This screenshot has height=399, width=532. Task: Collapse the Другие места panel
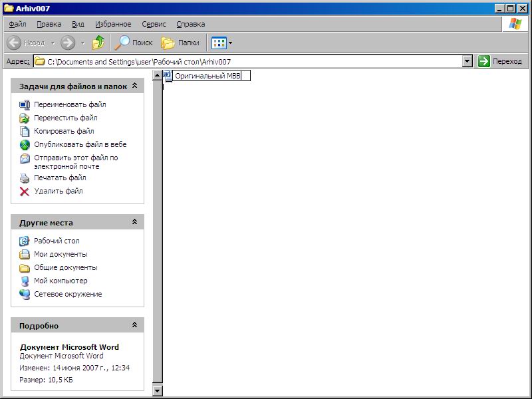click(x=135, y=222)
